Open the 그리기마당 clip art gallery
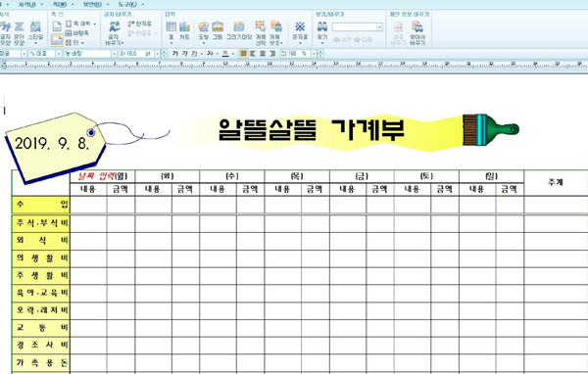This screenshot has height=374, width=588. pos(239,30)
